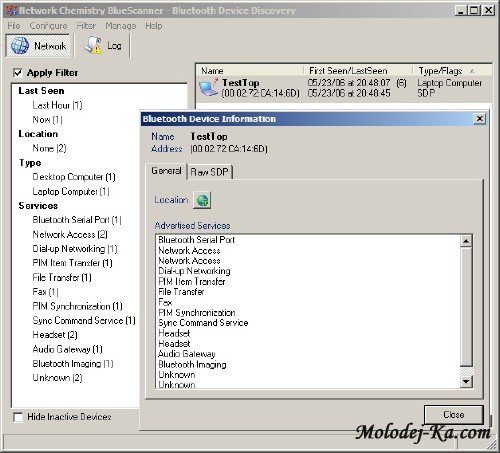Close the Bluetooth Device Information dialog with X
Image resolution: width=500 pixels, height=453 pixels.
click(479, 119)
